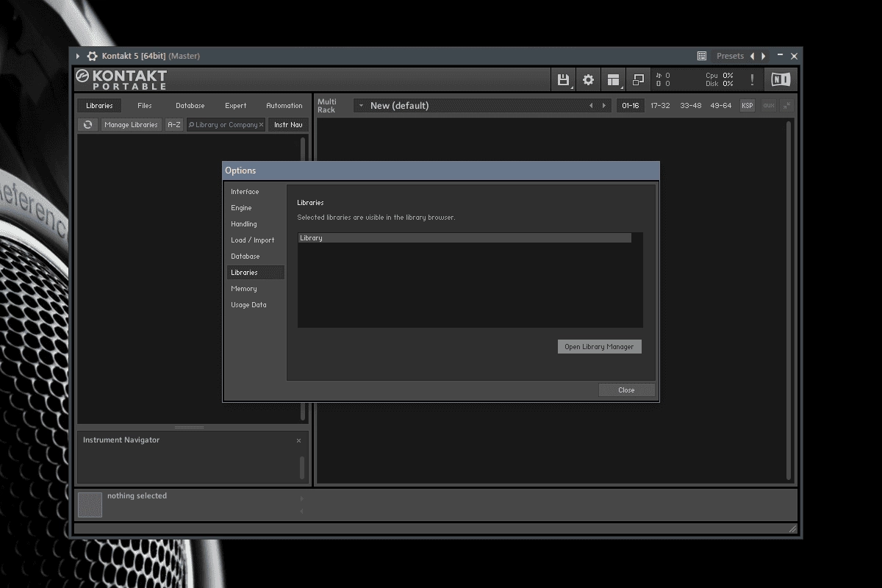The width and height of the screenshot is (882, 588).
Task: Click the exclamation panic button
Action: click(x=752, y=79)
